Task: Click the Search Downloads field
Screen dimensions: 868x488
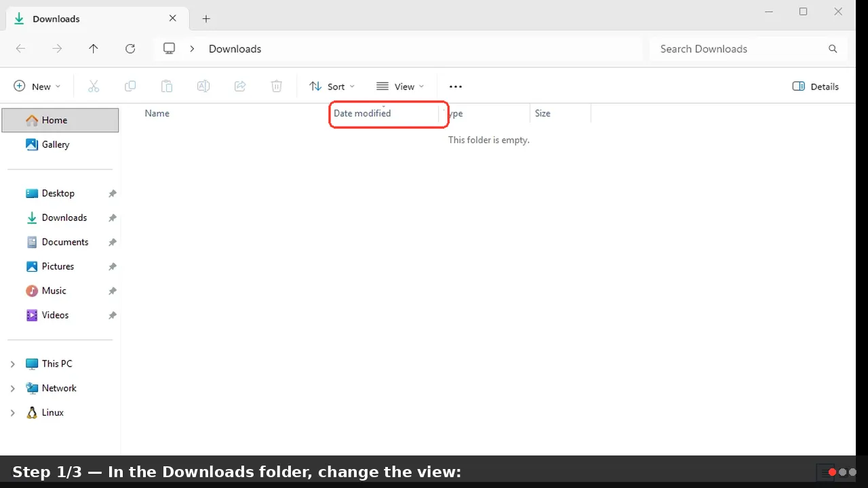Action: tap(749, 49)
